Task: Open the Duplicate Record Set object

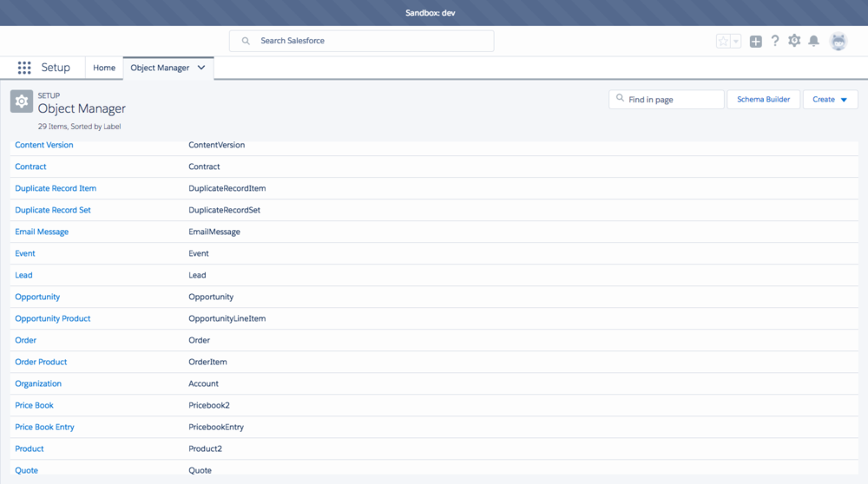Action: point(53,210)
